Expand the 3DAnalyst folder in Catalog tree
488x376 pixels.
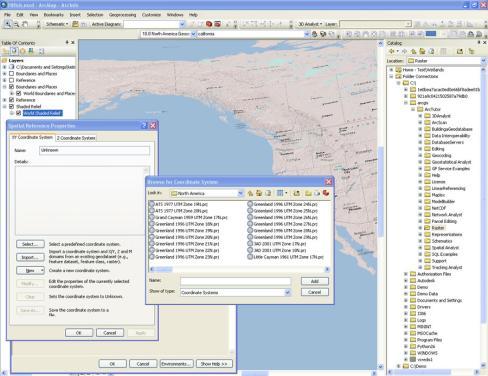(x=420, y=116)
